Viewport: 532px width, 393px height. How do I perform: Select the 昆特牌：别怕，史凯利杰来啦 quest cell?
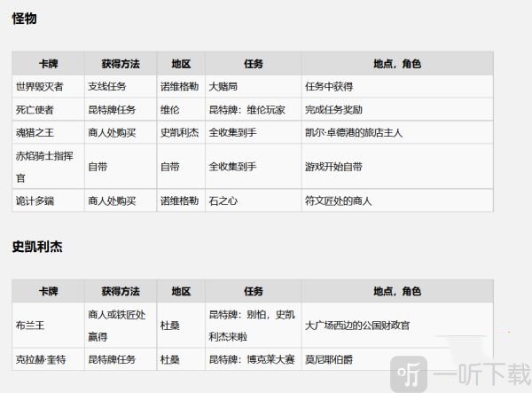point(252,326)
